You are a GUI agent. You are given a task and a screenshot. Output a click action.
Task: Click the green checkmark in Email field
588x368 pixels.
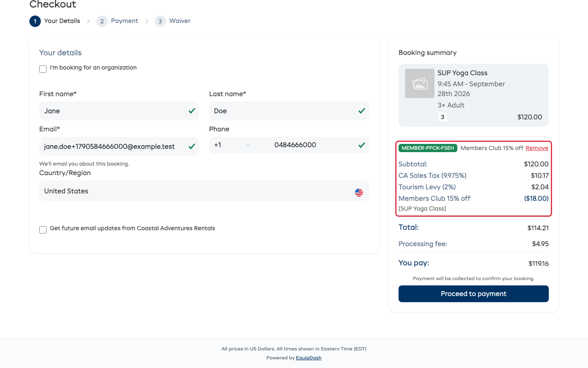pyautogui.click(x=192, y=146)
